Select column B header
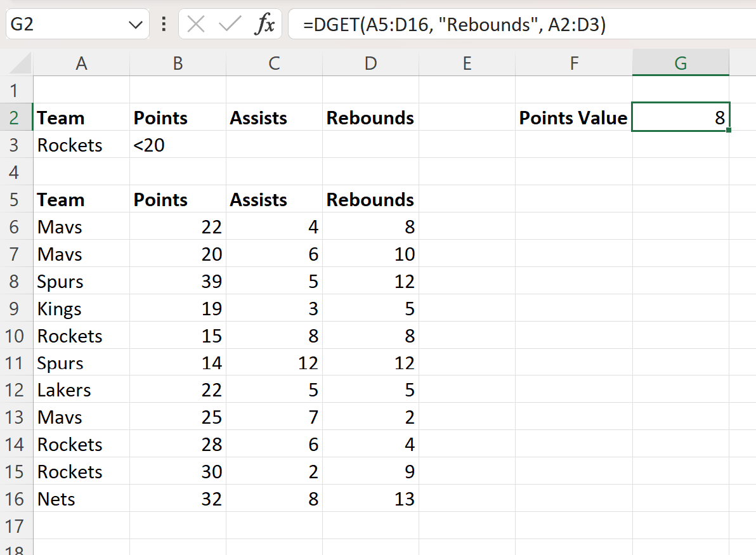Screen dimensions: 756x555 pyautogui.click(x=178, y=63)
